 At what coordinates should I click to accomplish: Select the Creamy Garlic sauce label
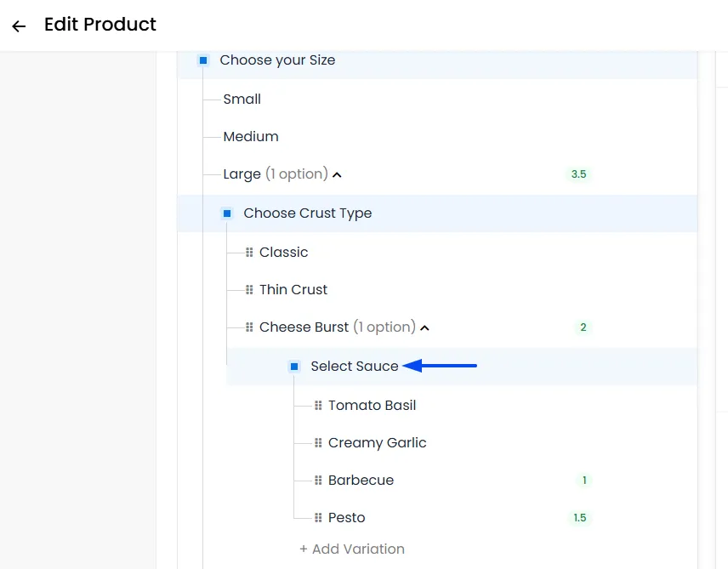click(377, 442)
